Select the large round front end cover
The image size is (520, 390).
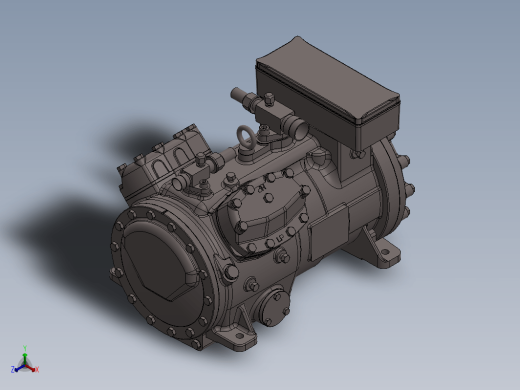[x=164, y=270]
